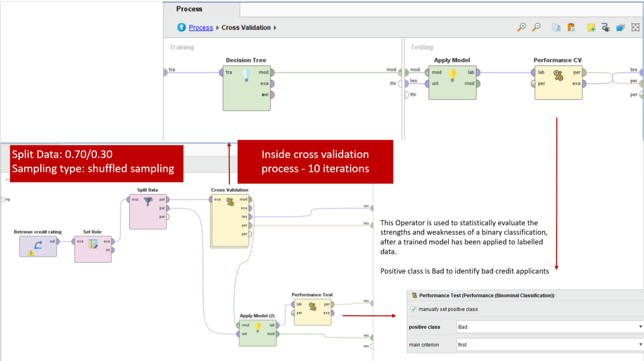This screenshot has height=361, width=644.
Task: Select the Split Data operator
Action: tap(147, 212)
